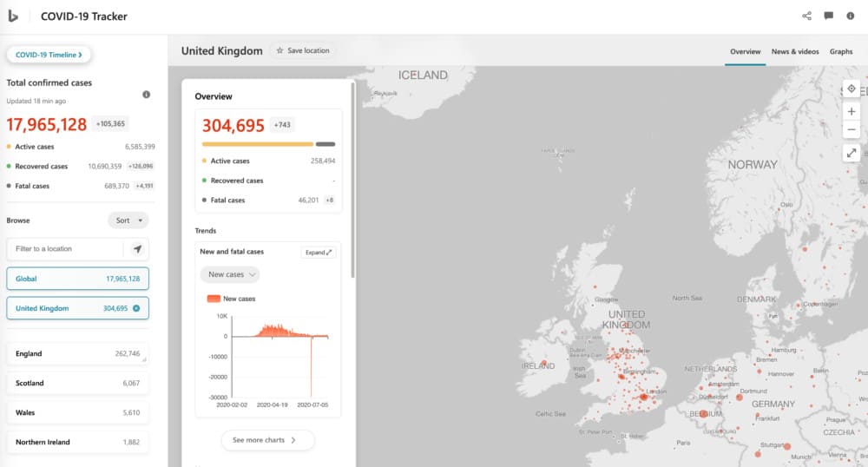
Task: Click See more charts button
Action: click(268, 440)
